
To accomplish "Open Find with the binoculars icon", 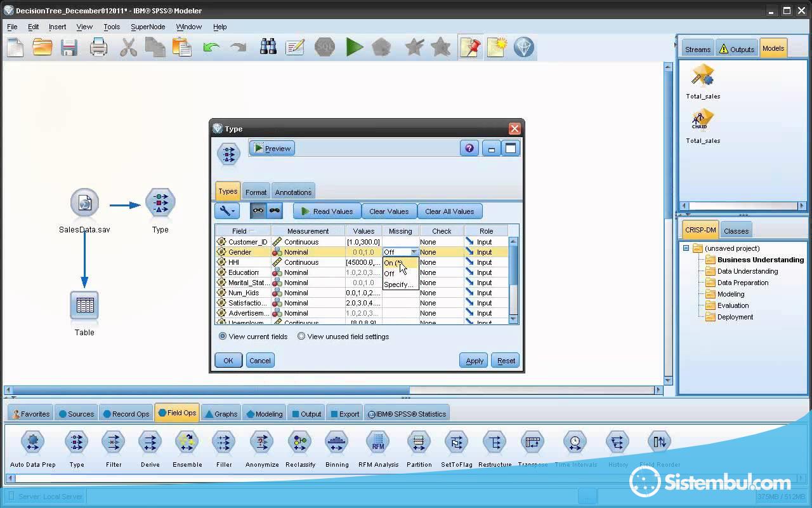I will tap(268, 47).
